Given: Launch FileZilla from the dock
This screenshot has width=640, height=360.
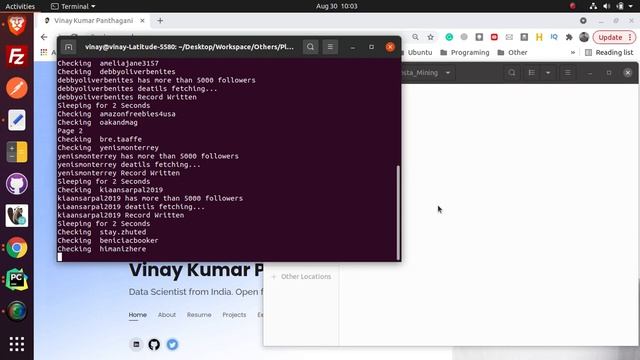Looking at the screenshot, I should [x=17, y=56].
